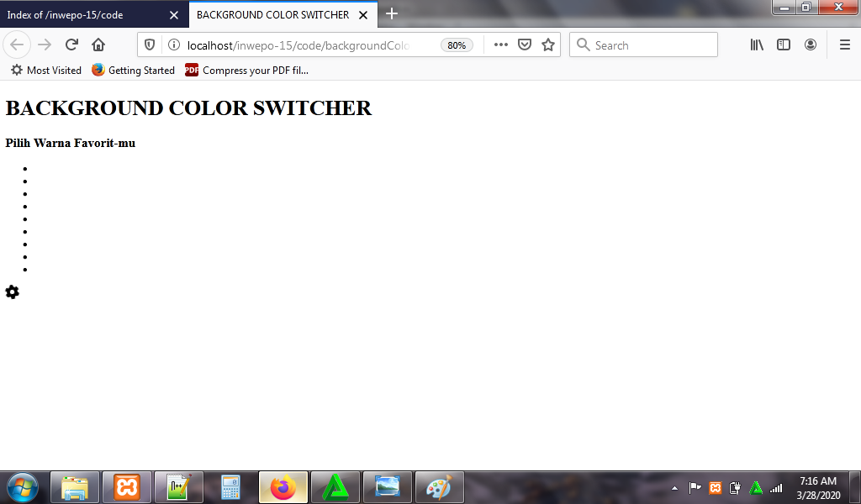861x504 pixels.
Task: Click the power plug tray icon
Action: click(x=735, y=487)
